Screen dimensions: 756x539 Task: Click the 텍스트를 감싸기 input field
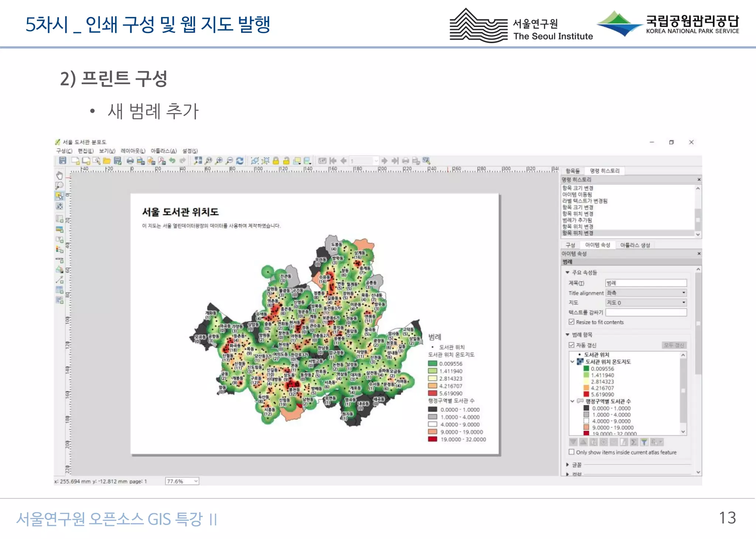point(646,312)
